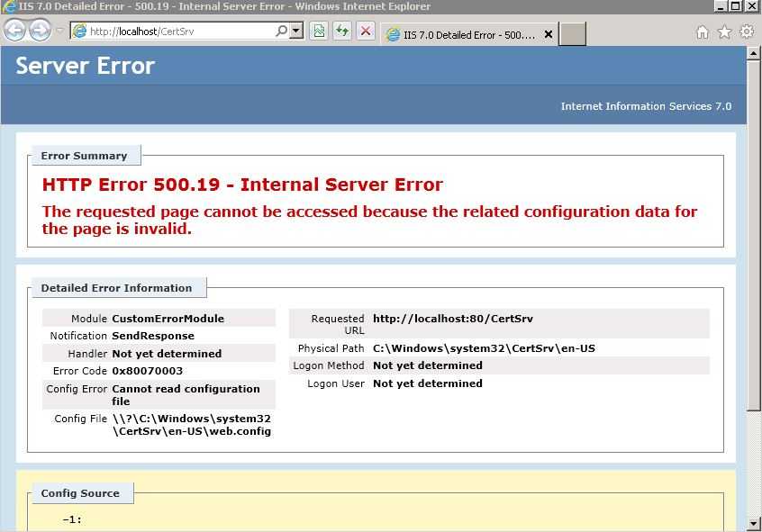The height and width of the screenshot is (532, 762).
Task: Click the search magnifier in address bar
Action: click(x=281, y=32)
